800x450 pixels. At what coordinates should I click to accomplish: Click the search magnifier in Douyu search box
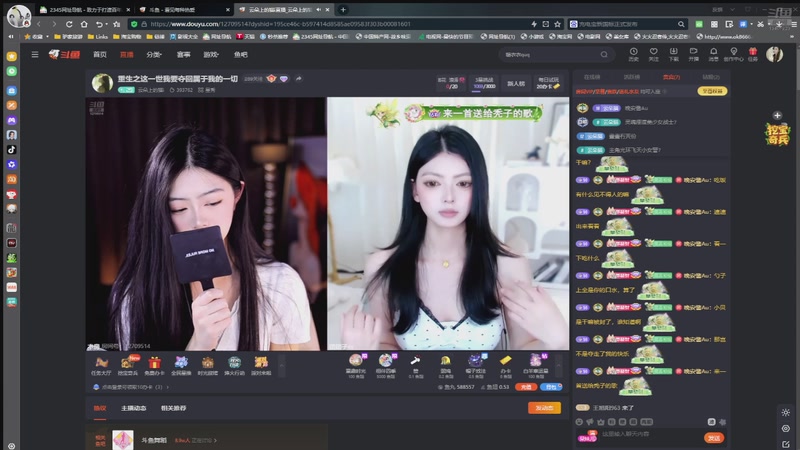604,55
